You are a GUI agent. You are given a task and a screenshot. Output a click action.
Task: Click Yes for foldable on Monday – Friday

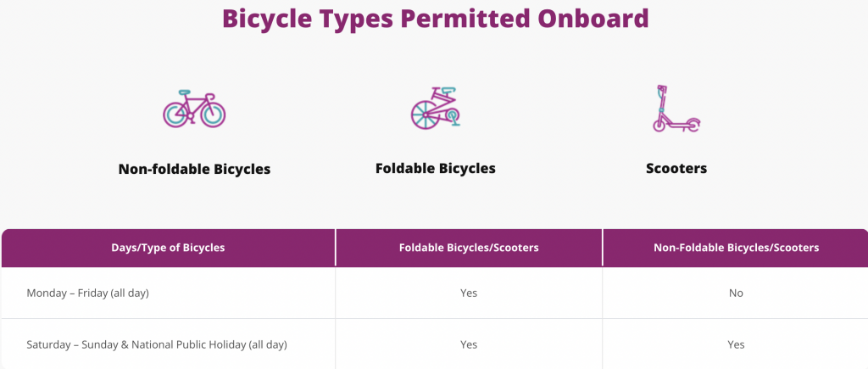(469, 294)
